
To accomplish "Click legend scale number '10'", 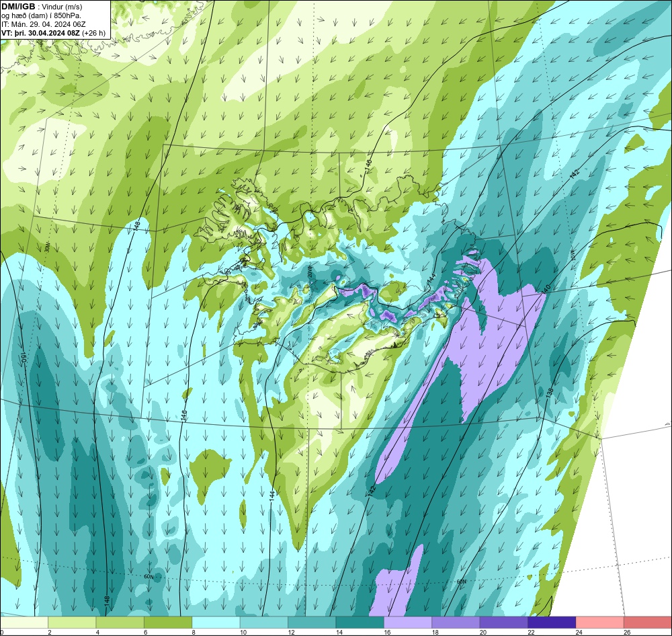I will [243, 632].
